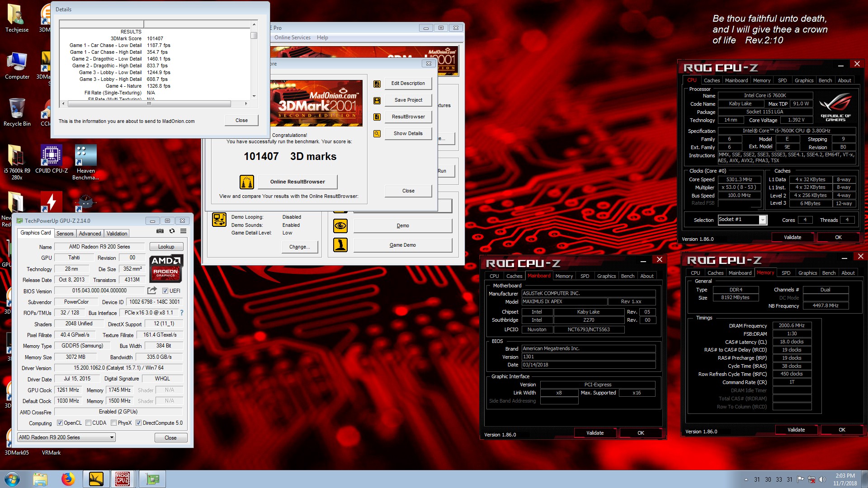The height and width of the screenshot is (488, 868).
Task: Click the icon beside Edit Description
Action: click(x=377, y=84)
